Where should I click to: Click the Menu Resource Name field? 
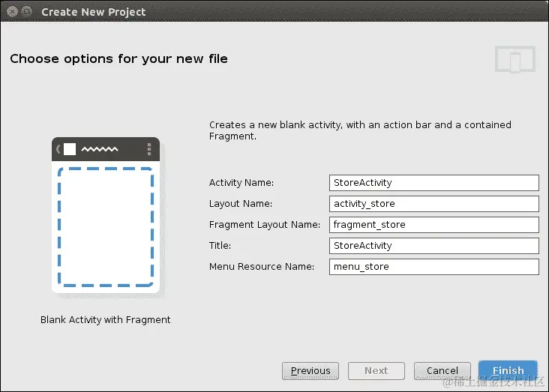click(433, 267)
